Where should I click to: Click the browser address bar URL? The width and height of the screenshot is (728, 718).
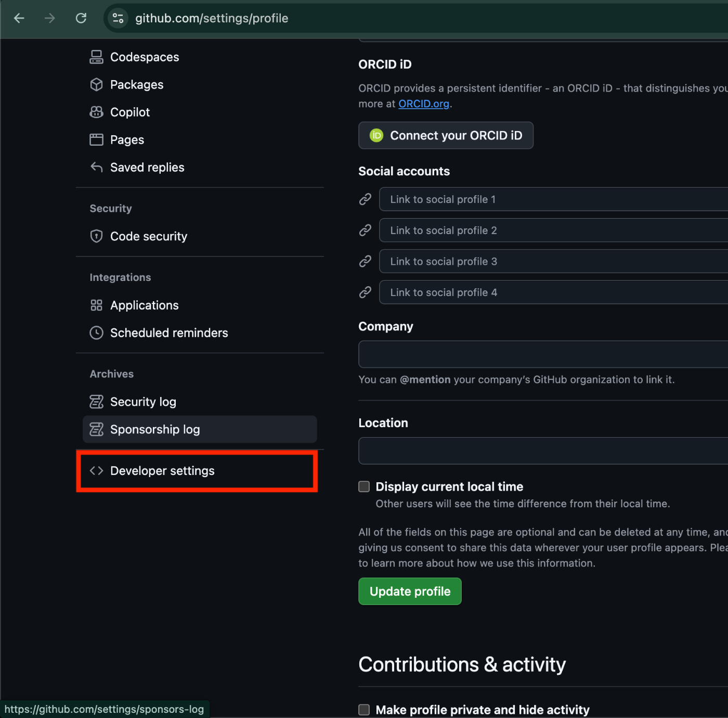coord(212,18)
